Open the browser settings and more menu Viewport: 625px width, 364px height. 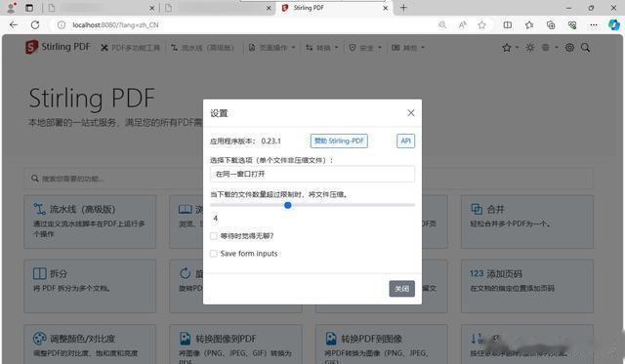click(x=594, y=25)
